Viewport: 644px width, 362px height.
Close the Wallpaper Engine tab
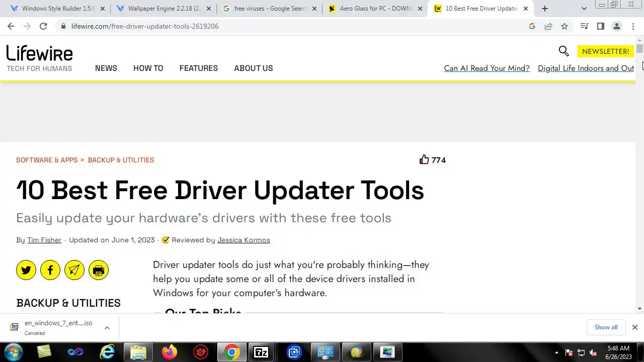pyautogui.click(x=209, y=9)
